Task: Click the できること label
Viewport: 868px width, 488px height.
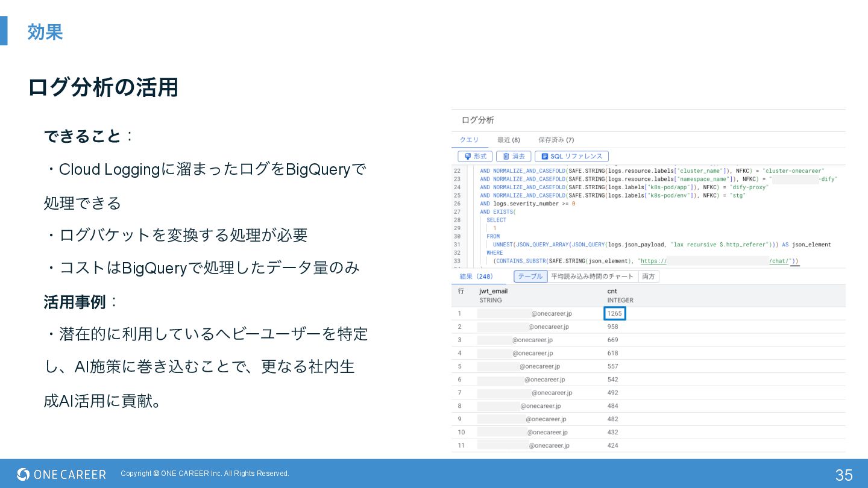Action: (x=83, y=136)
